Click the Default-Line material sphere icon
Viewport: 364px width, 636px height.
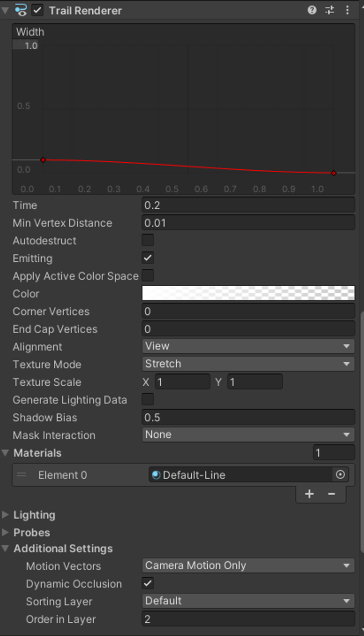point(156,475)
